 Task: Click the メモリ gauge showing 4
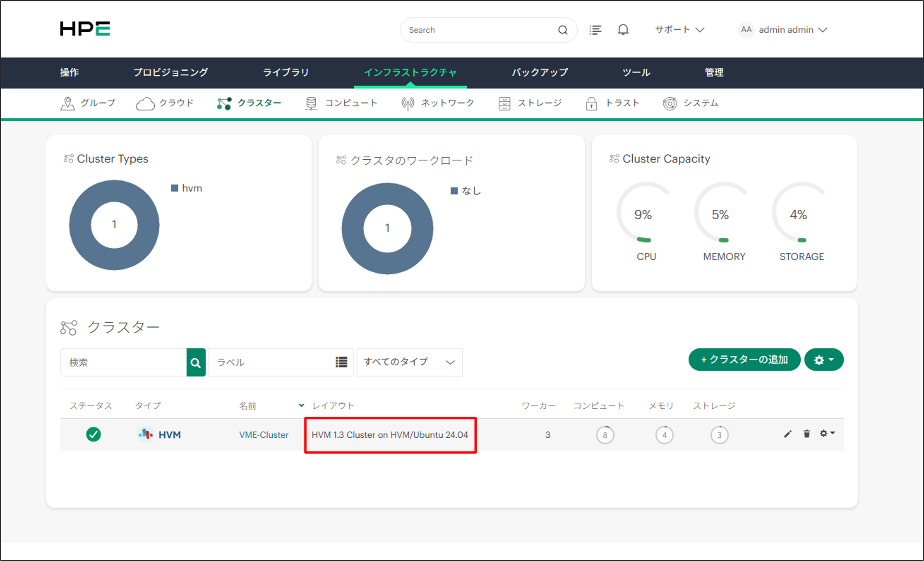(664, 435)
